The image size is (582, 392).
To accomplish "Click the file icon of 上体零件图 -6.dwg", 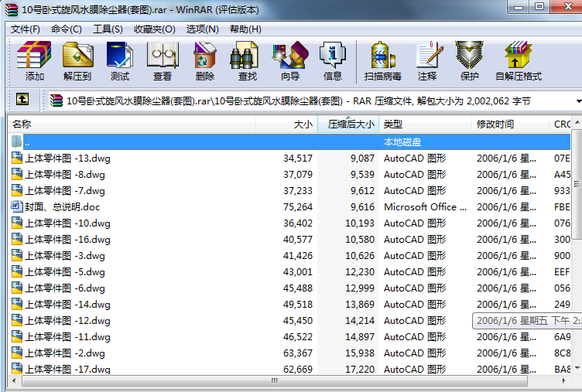I will (x=17, y=288).
